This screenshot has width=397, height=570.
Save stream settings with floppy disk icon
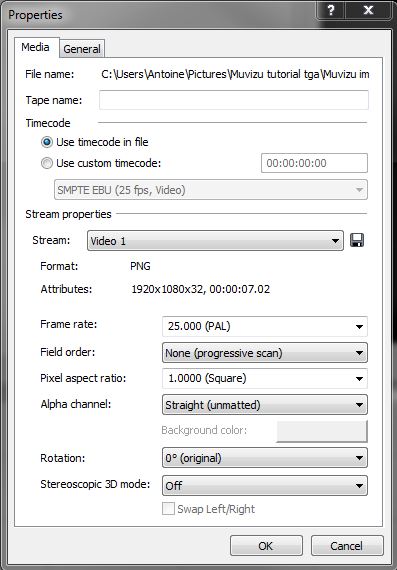(357, 240)
